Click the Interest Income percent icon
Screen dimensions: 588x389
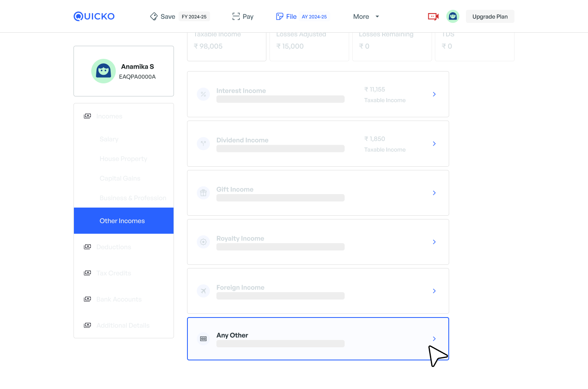pos(203,94)
